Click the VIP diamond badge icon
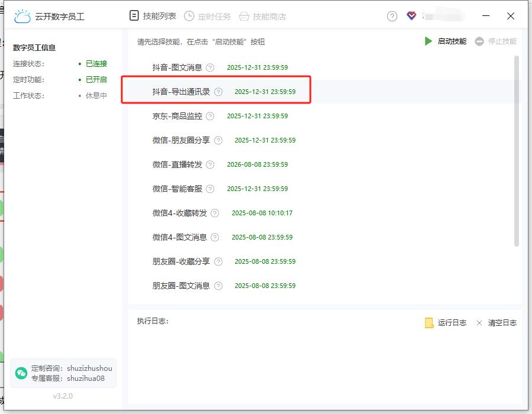 (x=411, y=16)
